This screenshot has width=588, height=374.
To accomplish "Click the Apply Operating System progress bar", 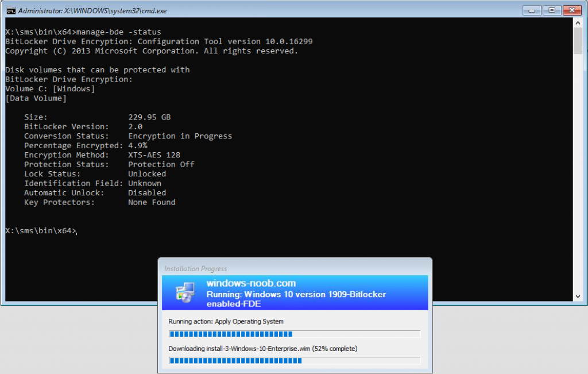I will (294, 334).
